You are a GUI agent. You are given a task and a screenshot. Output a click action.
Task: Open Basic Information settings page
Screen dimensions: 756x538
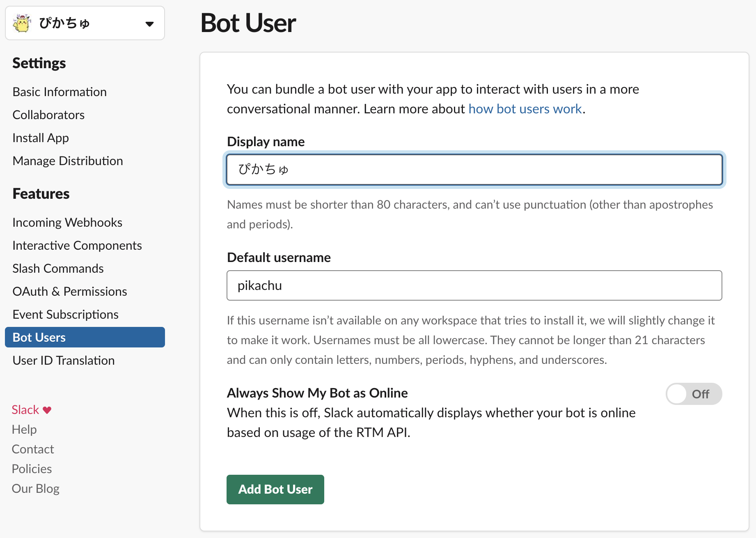pyautogui.click(x=60, y=92)
